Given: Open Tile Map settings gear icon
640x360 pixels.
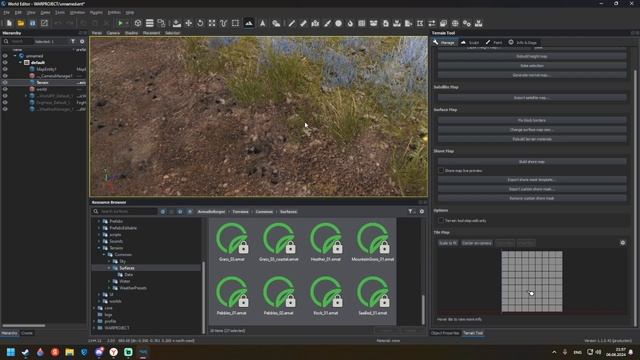Looking at the screenshot, I should (x=622, y=243).
